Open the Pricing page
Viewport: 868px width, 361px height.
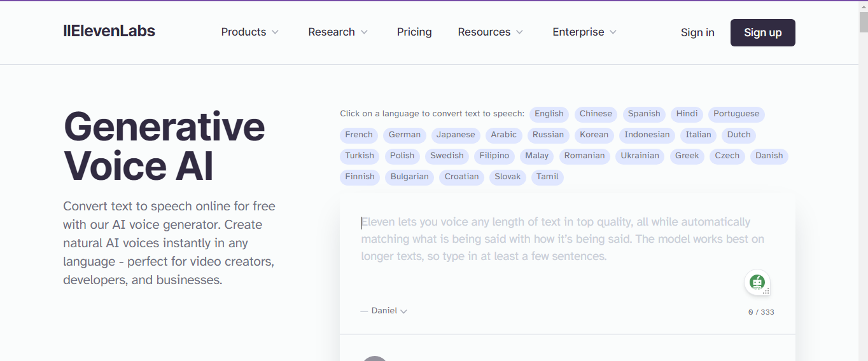(414, 32)
